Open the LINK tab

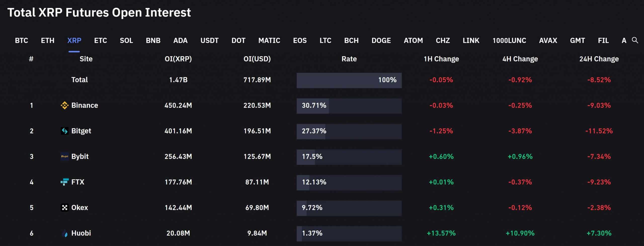[x=471, y=40]
